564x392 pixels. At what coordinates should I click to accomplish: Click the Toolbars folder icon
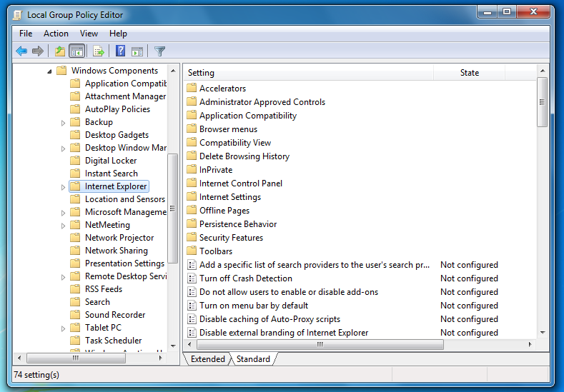pos(192,251)
